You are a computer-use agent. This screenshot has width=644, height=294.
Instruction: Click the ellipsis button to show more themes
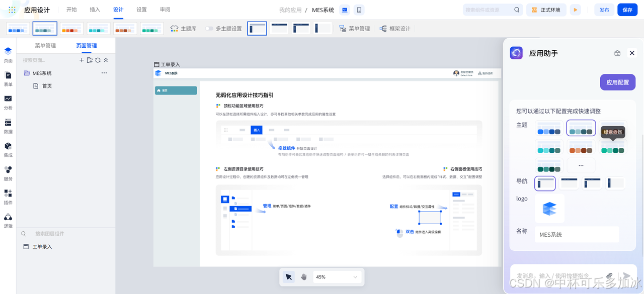point(581,165)
